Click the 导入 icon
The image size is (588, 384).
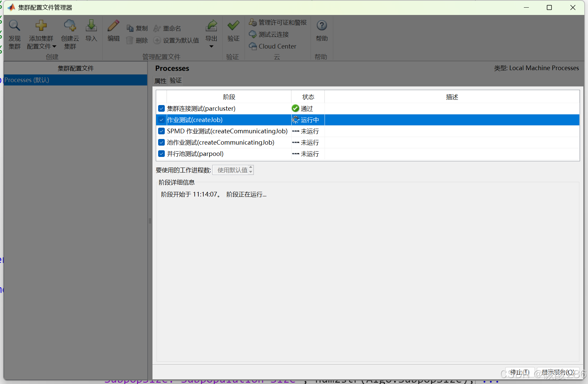[91, 30]
